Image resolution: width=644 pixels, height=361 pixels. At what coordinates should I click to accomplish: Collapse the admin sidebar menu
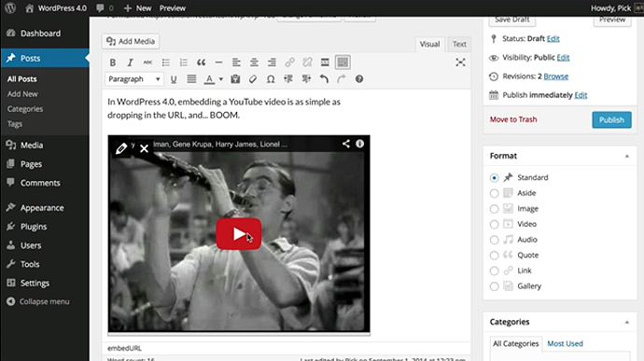[x=37, y=301]
